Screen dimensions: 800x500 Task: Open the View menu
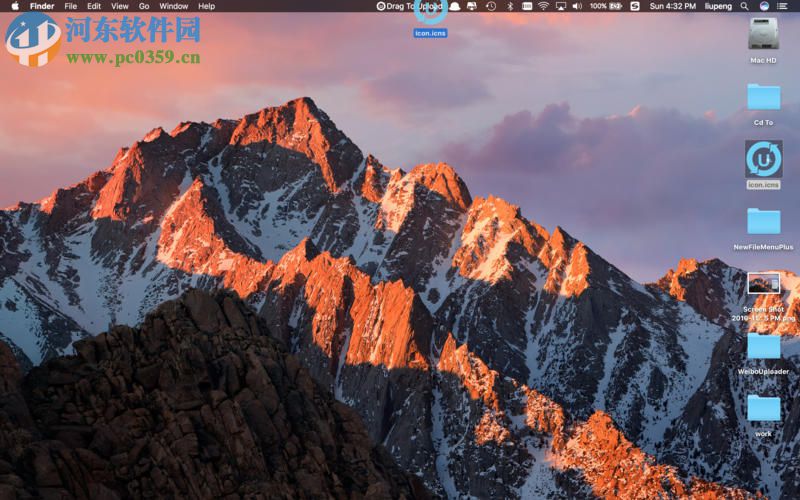[120, 6]
